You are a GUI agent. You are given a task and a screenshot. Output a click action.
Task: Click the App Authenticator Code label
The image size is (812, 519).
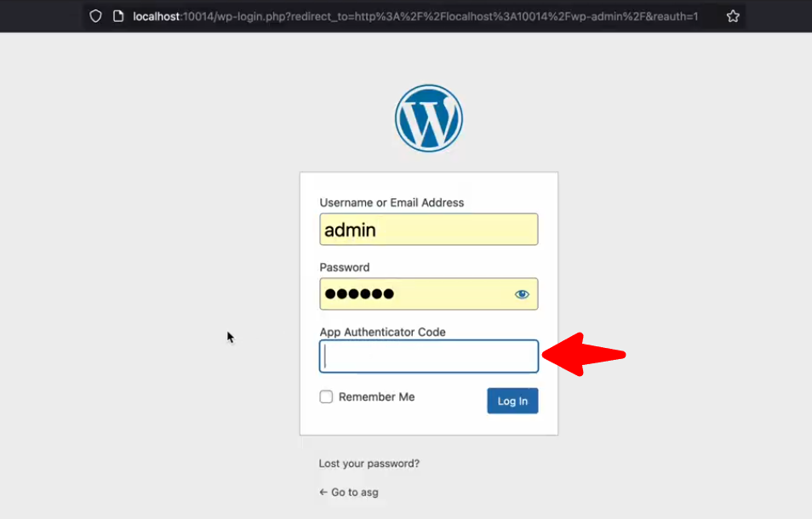coord(382,332)
